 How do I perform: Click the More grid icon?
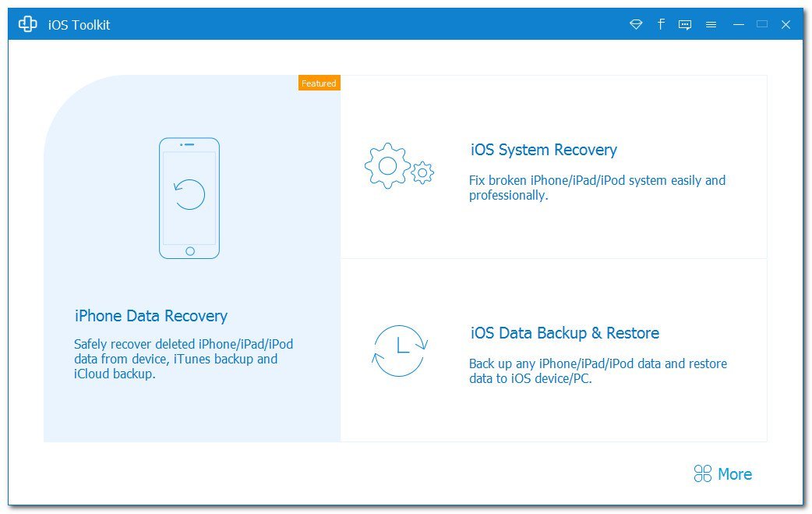pos(703,473)
